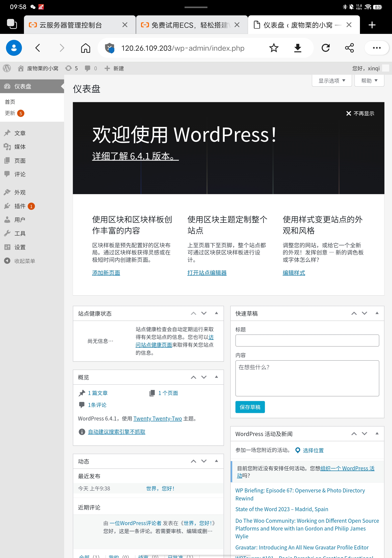Toggle the WordPress 活动及新闻 collapse triangle

[377, 434]
